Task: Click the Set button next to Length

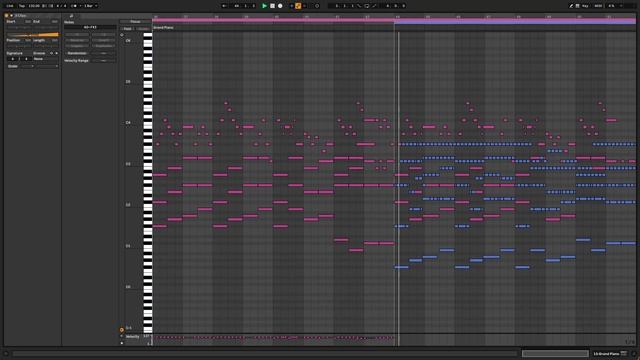Action: click(55, 40)
